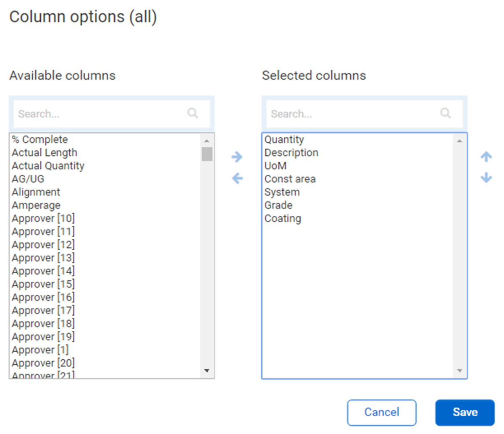Select 'Approver [10]' list item
The width and height of the screenshot is (504, 434).
pyautogui.click(x=43, y=218)
